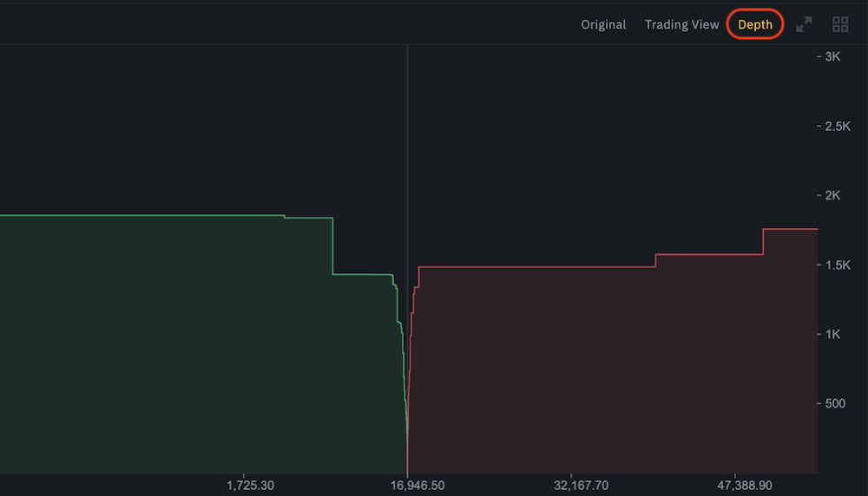868x496 pixels.
Task: Switch to the Trading View tab
Action: [681, 24]
